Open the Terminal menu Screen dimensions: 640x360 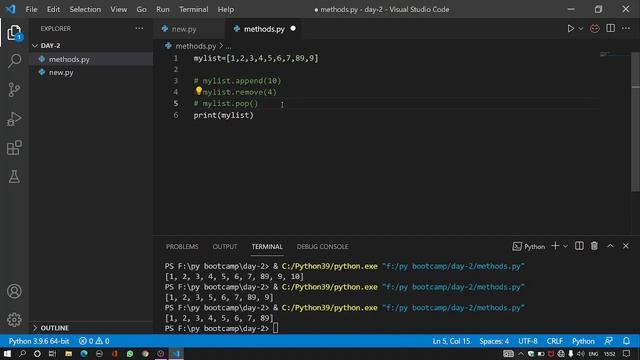click(x=193, y=9)
